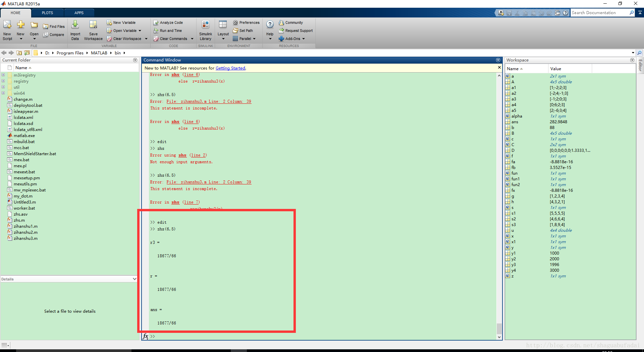Click Compare files tool
644x352 pixels.
[x=54, y=35]
